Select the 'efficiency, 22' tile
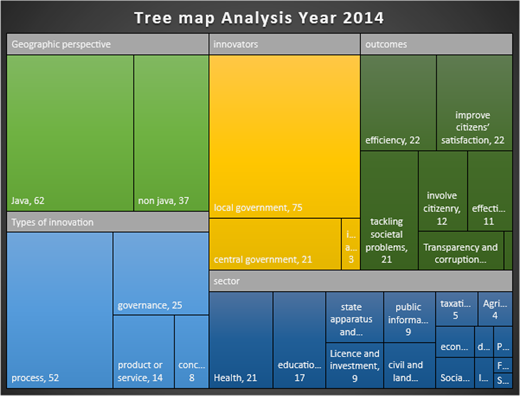520x396 pixels. pyautogui.click(x=398, y=103)
